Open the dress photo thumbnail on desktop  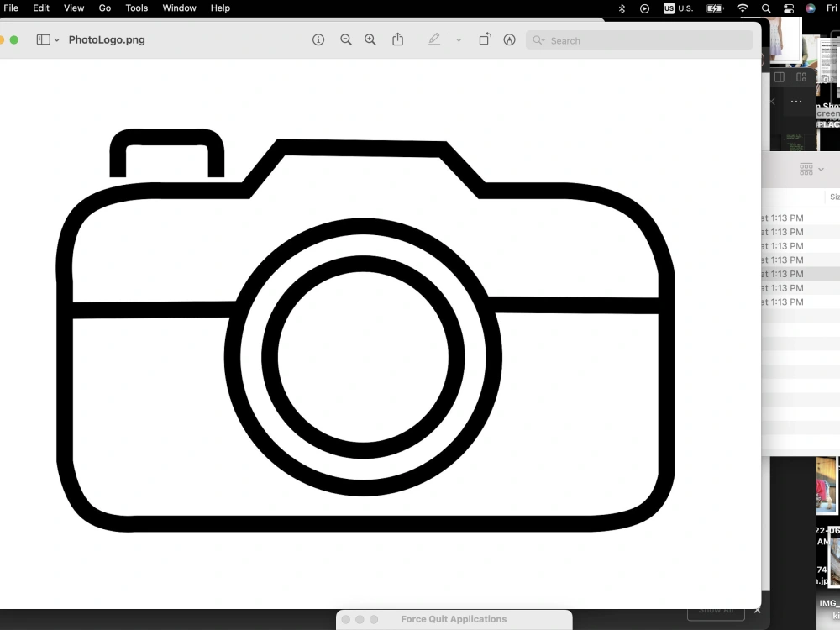(x=786, y=39)
